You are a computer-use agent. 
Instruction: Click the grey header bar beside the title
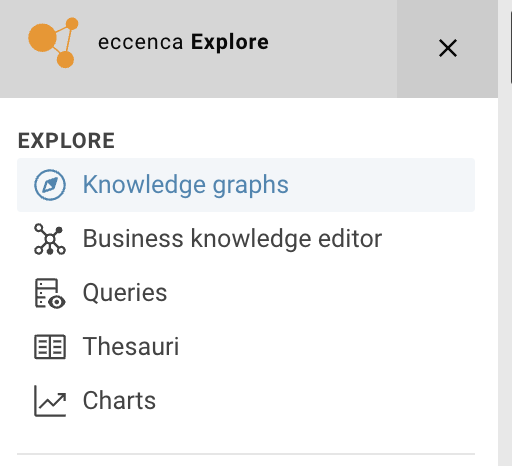click(x=333, y=48)
